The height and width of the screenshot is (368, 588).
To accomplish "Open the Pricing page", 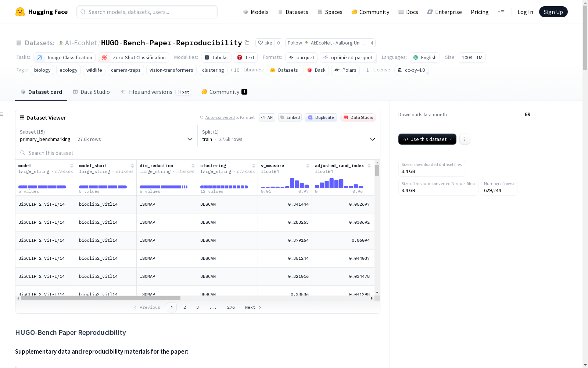I will point(480,12).
